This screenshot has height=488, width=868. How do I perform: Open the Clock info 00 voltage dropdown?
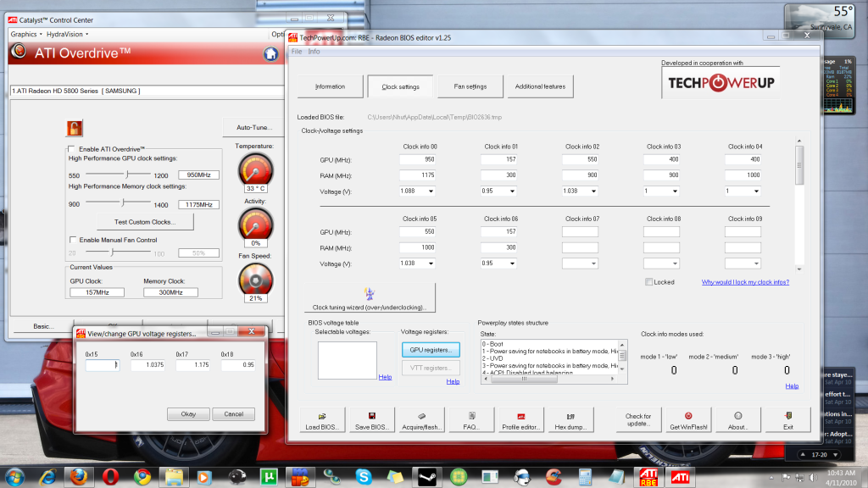coord(431,191)
